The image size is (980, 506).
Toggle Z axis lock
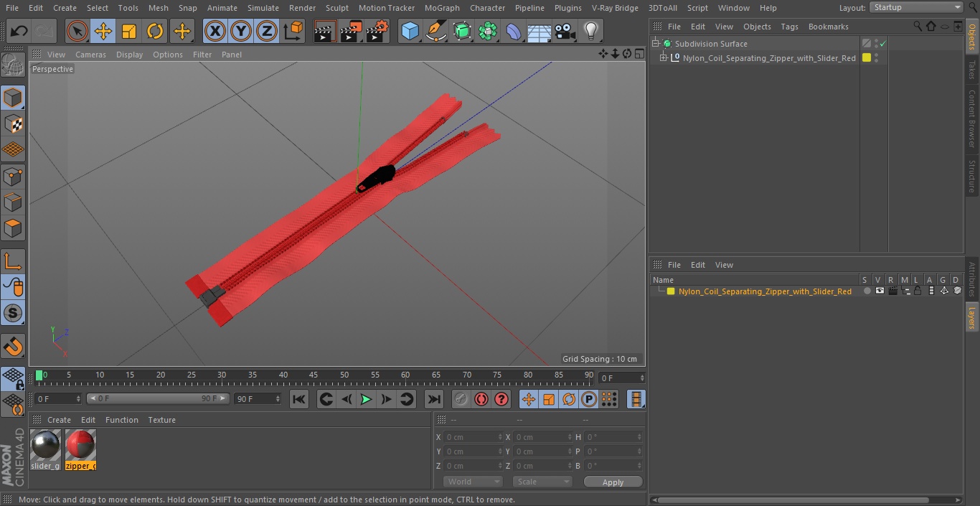267,31
